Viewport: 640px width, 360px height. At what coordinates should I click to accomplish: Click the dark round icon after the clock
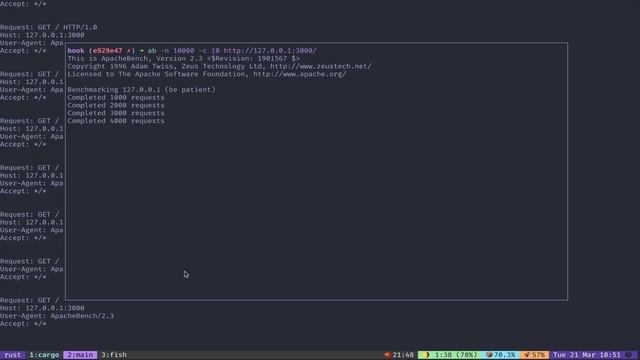pyautogui.click(x=629, y=355)
